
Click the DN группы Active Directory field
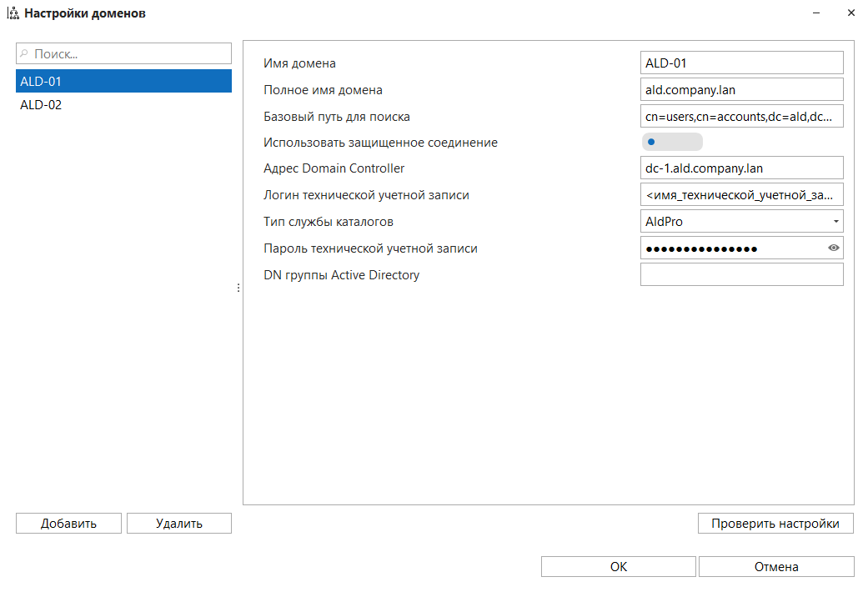[x=742, y=274]
